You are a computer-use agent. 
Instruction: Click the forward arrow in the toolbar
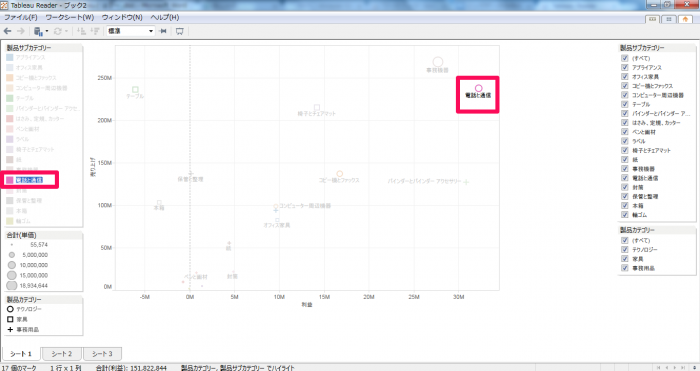pyautogui.click(x=21, y=31)
